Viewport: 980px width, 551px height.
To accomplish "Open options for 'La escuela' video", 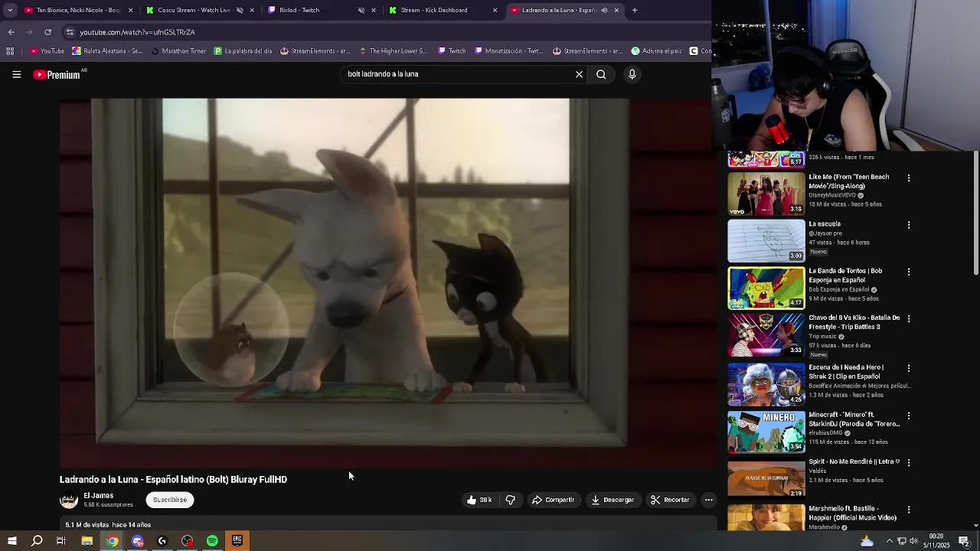I will [909, 225].
